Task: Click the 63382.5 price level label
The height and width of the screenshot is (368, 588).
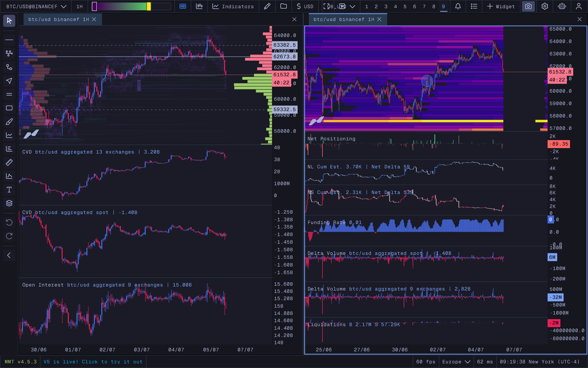Action: tap(285, 45)
